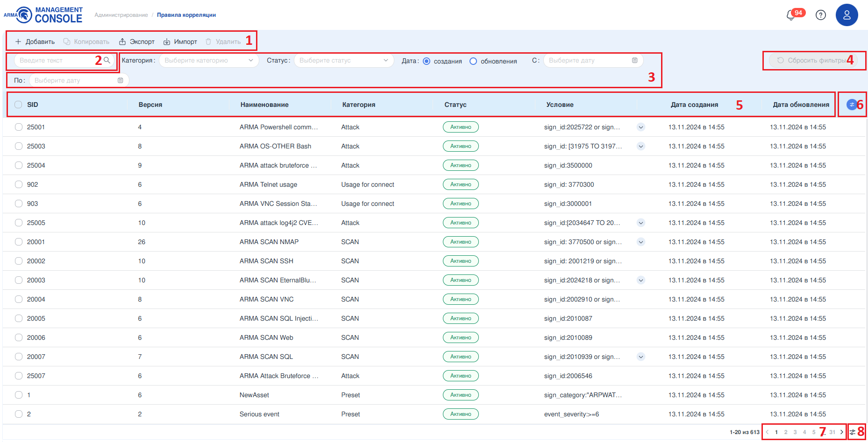This screenshot has height=442, width=868.
Task: Click the 'По' end date input field
Action: (75, 80)
